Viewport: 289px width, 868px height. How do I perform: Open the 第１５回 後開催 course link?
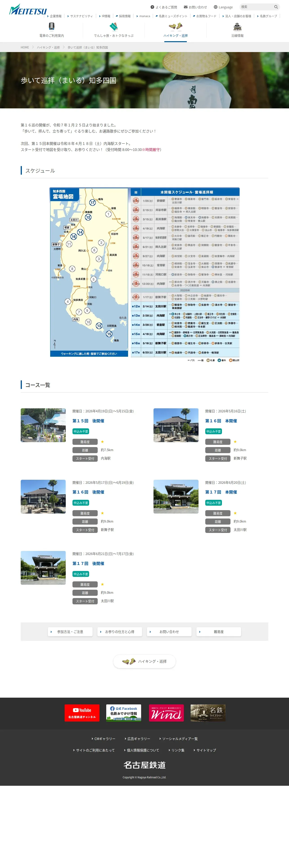[88, 421]
